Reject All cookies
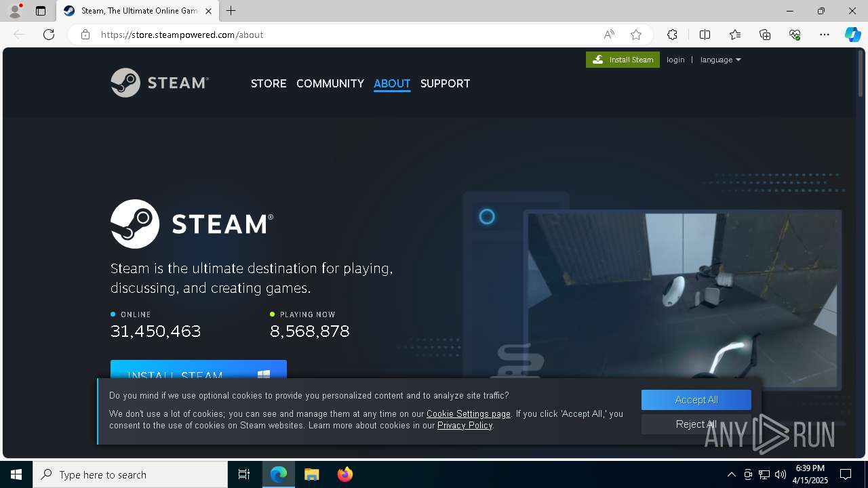This screenshot has height=488, width=868. point(696,424)
